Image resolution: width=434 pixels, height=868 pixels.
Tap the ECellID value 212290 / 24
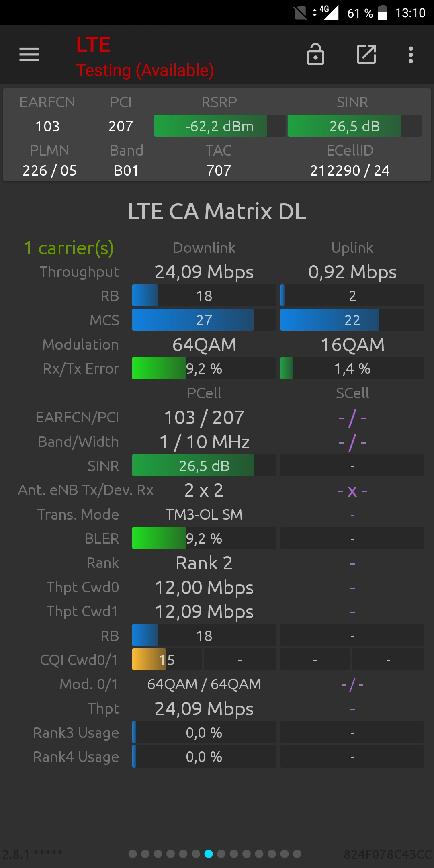coord(350,171)
